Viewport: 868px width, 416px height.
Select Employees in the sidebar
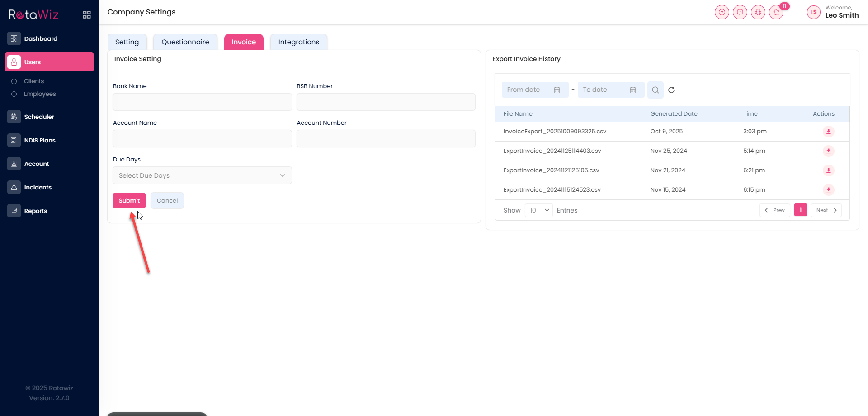click(x=40, y=94)
